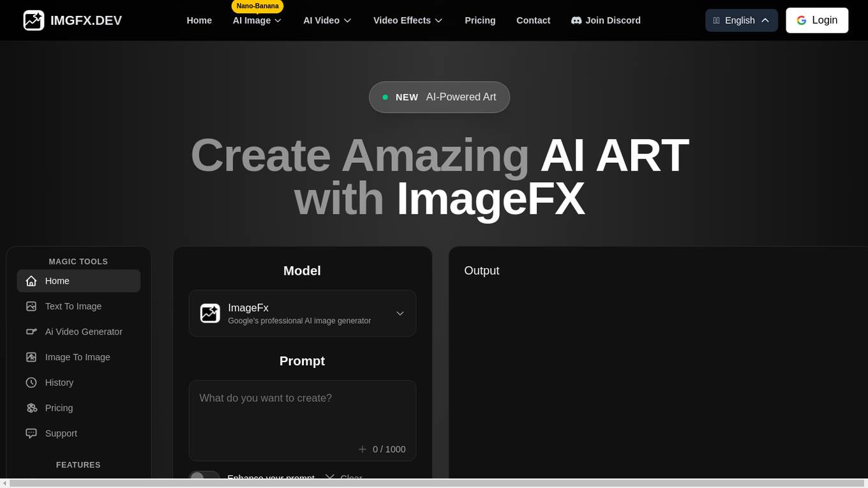Click the 0 / 1000 character counter
Viewport: 868px width, 488px height.
[389, 449]
